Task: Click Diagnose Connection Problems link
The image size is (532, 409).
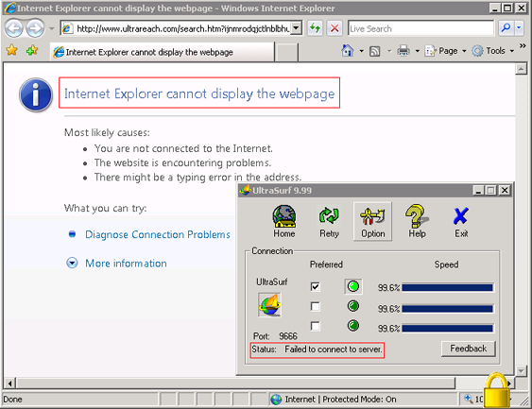Action: click(158, 234)
